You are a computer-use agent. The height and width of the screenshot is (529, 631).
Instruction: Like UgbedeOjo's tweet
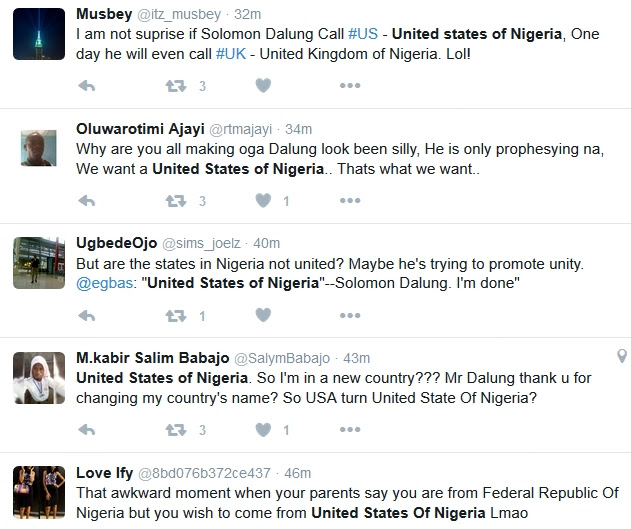coord(263,315)
